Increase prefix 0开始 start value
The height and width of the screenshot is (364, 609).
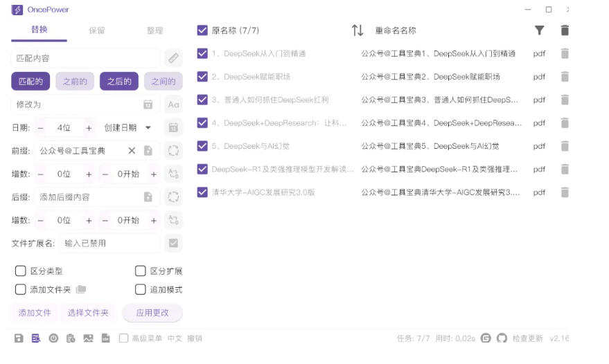[154, 174]
